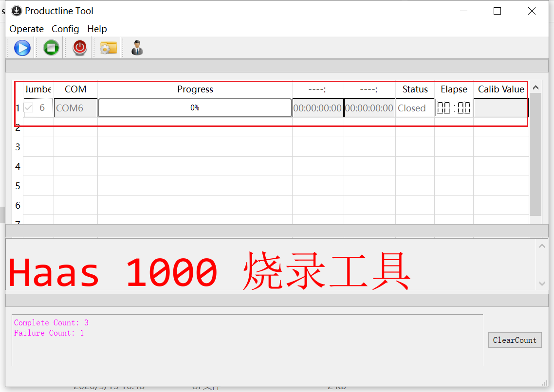Viewport: 554px width, 392px height.
Task: Click the user profile person icon
Action: pos(137,48)
